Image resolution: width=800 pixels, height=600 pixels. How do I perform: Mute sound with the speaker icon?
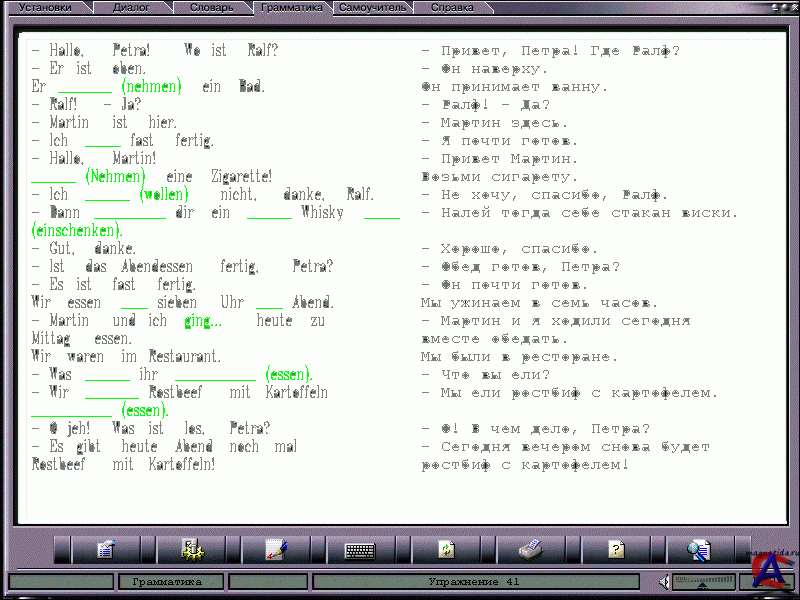tap(662, 581)
